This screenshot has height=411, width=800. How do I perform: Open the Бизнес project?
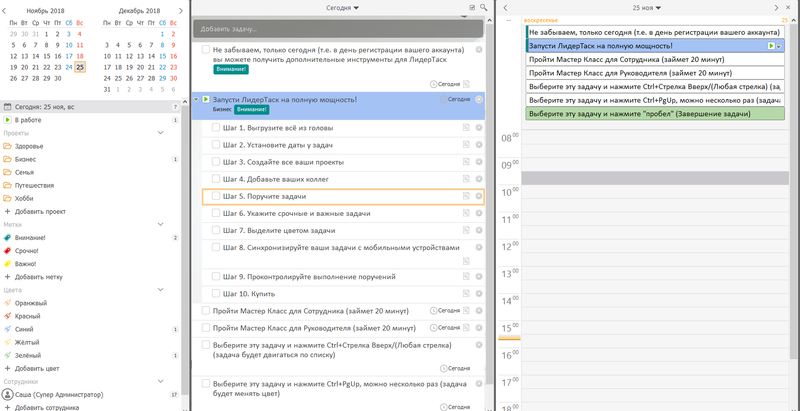[25, 159]
